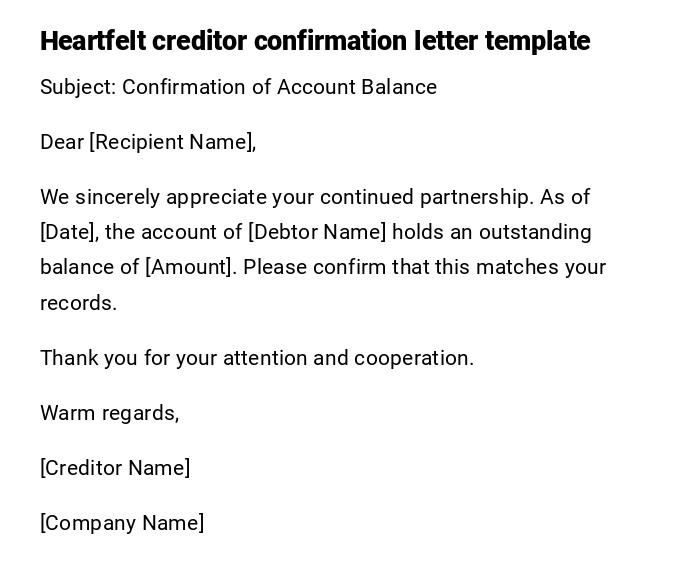Click the "Subject:" label

(x=78, y=87)
